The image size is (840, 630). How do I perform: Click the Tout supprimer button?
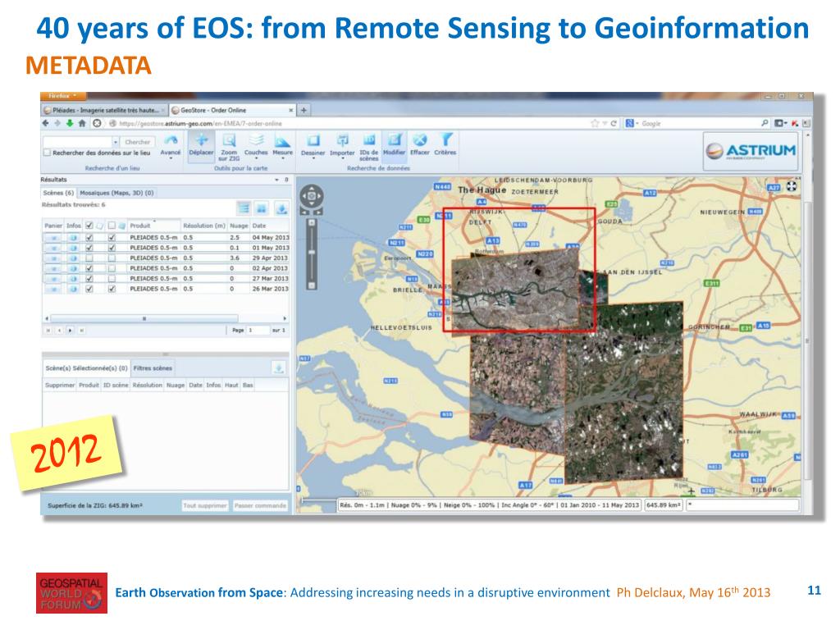(x=205, y=505)
